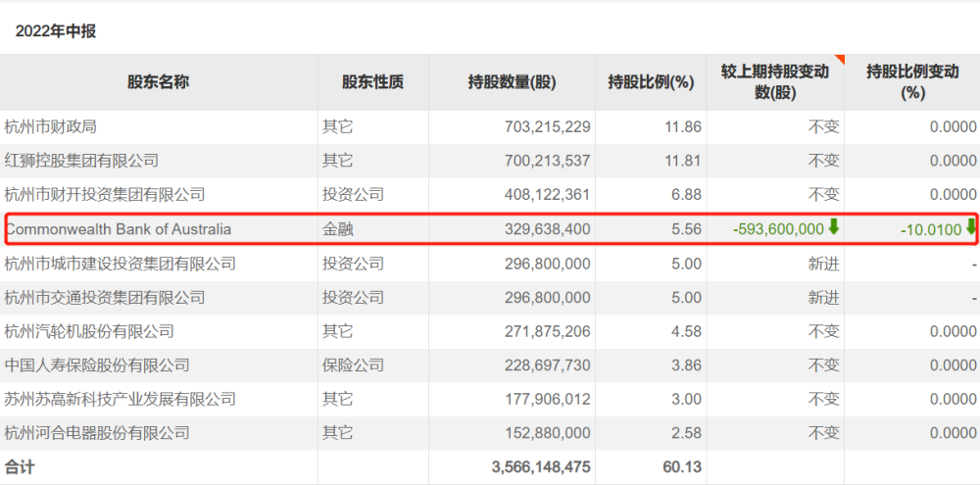
Task: Sort by 股东名称 column header
Action: (x=158, y=82)
